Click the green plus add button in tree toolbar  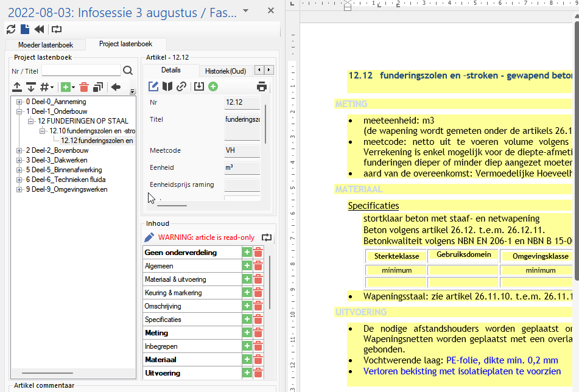[66, 87]
